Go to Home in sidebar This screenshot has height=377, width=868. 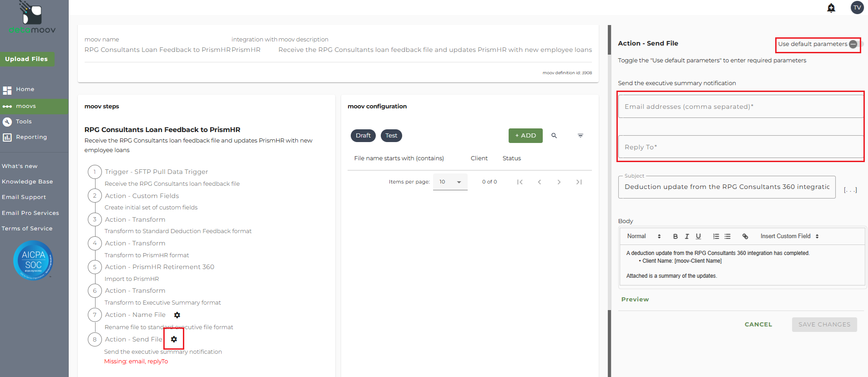34,89
